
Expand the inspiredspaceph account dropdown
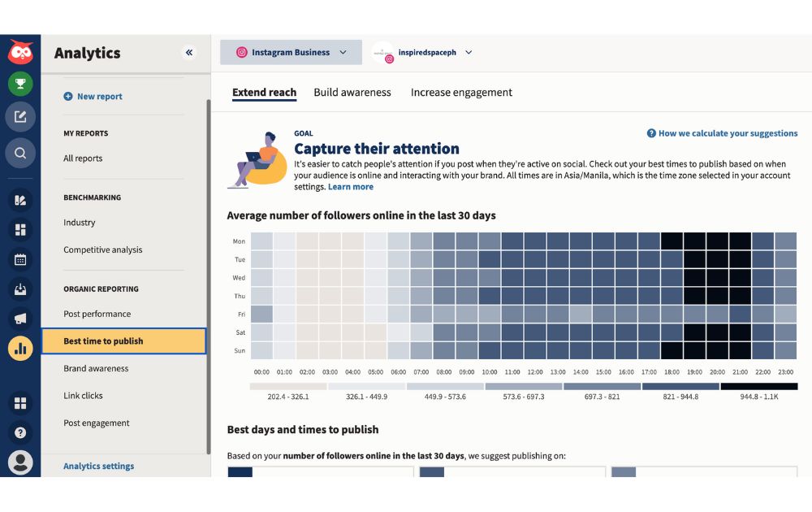tap(469, 53)
